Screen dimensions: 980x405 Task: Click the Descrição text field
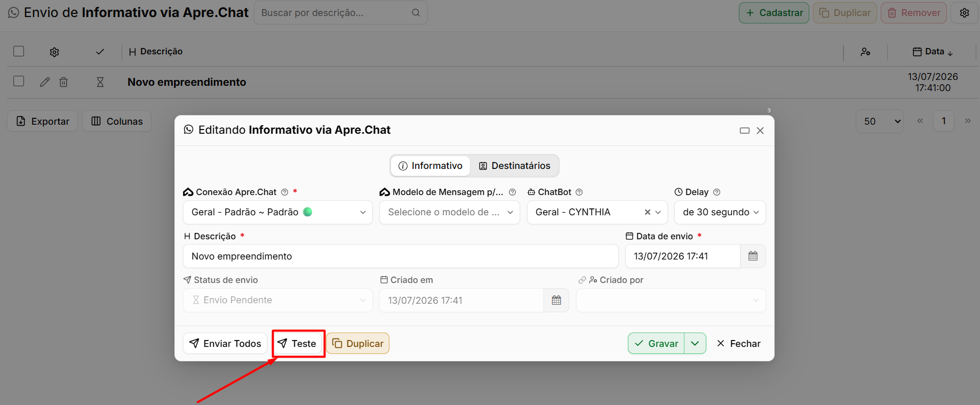click(401, 256)
